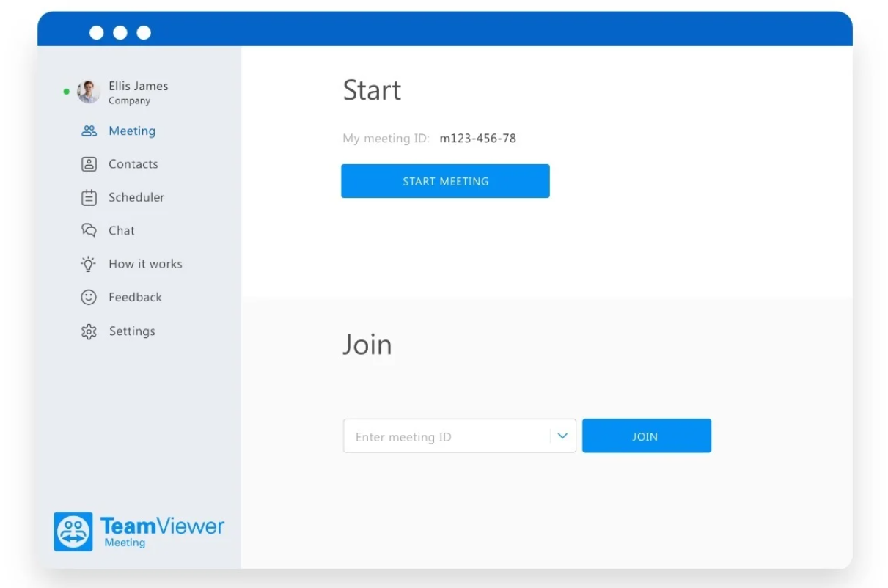
Task: Click the Company text under the name
Action: 129,101
